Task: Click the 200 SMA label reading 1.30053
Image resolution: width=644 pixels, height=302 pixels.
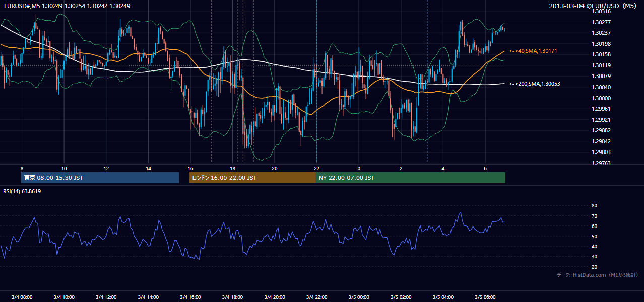Action: point(535,84)
